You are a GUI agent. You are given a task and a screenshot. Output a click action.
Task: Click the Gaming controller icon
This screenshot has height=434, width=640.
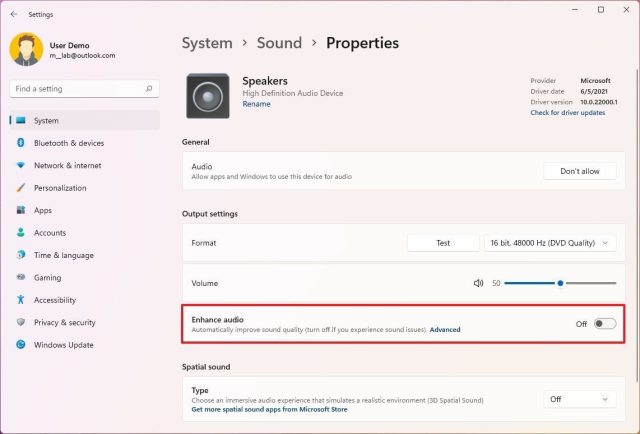click(x=21, y=277)
